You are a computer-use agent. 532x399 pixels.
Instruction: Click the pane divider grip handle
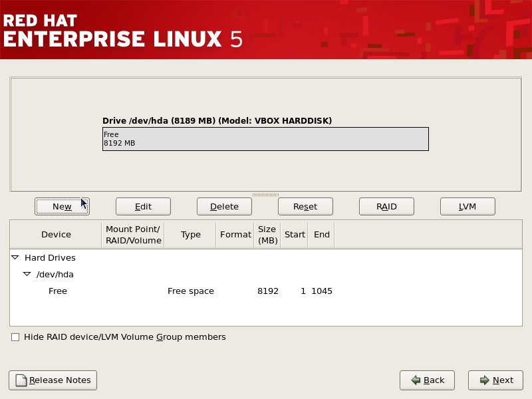point(265,195)
